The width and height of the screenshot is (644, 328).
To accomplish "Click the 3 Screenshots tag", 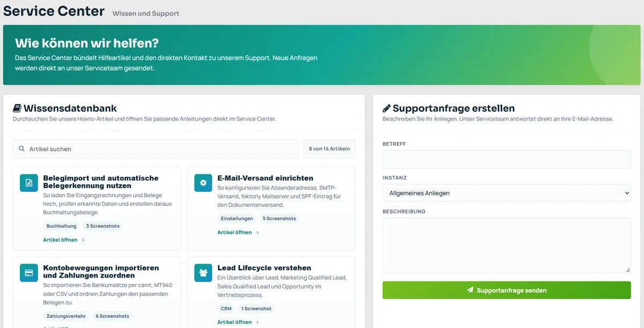I will [x=103, y=226].
